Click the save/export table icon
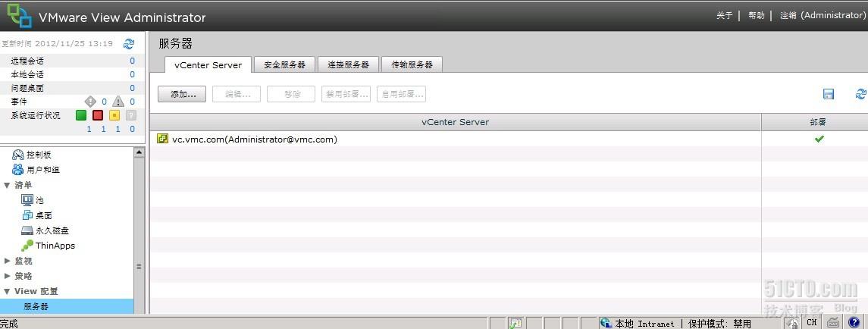Image resolution: width=868 pixels, height=329 pixels. [829, 94]
